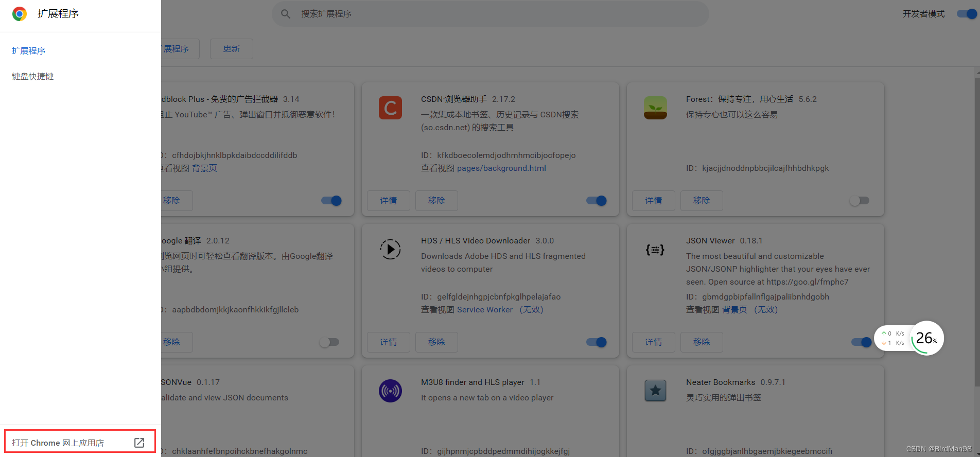Viewport: 980px width, 457px height.
Task: Disable the JSON Viewer extension toggle
Action: point(862,342)
